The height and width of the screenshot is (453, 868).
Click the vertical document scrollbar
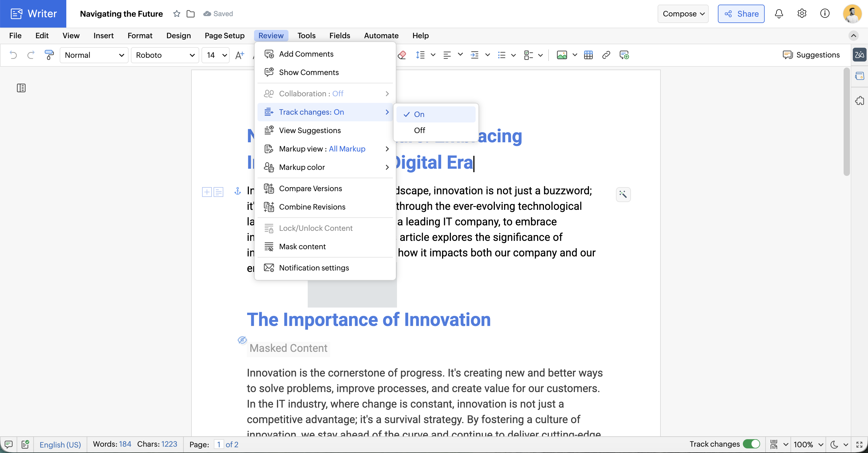(x=846, y=121)
